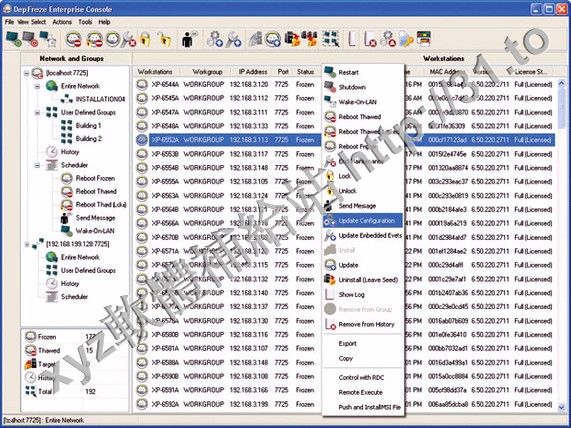The width and height of the screenshot is (571, 428).
Task: Click the Remove from History toolbar icon
Action: click(x=370, y=39)
